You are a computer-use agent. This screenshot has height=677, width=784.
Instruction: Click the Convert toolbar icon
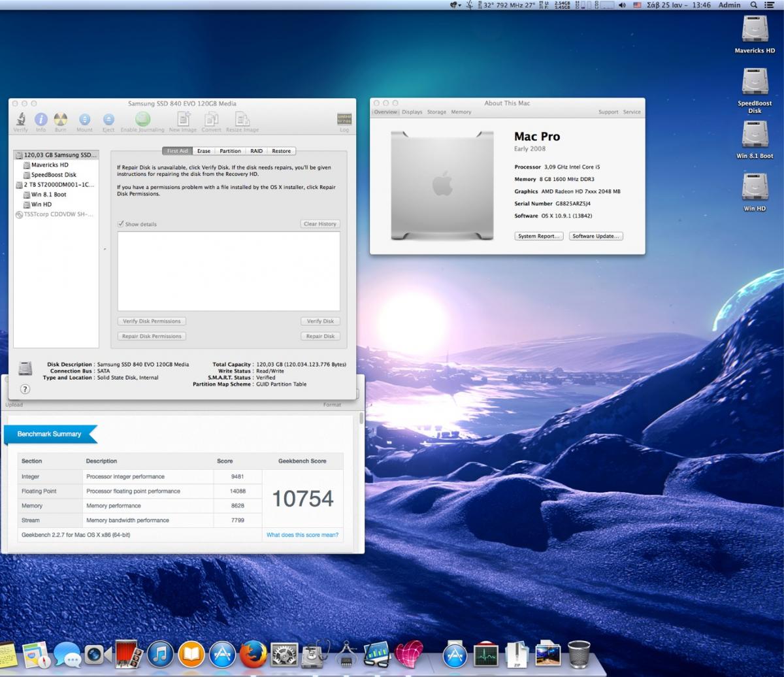click(211, 119)
